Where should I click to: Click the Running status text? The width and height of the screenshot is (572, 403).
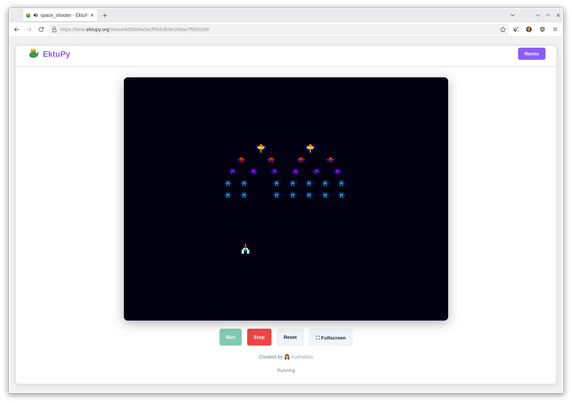(286, 370)
